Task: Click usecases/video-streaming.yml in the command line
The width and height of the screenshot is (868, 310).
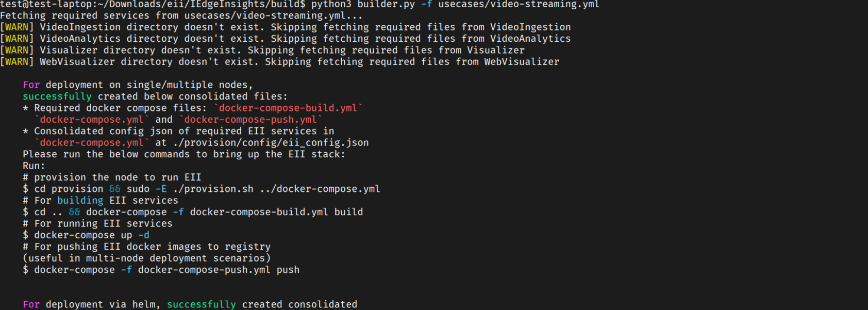Action: pyautogui.click(x=519, y=5)
